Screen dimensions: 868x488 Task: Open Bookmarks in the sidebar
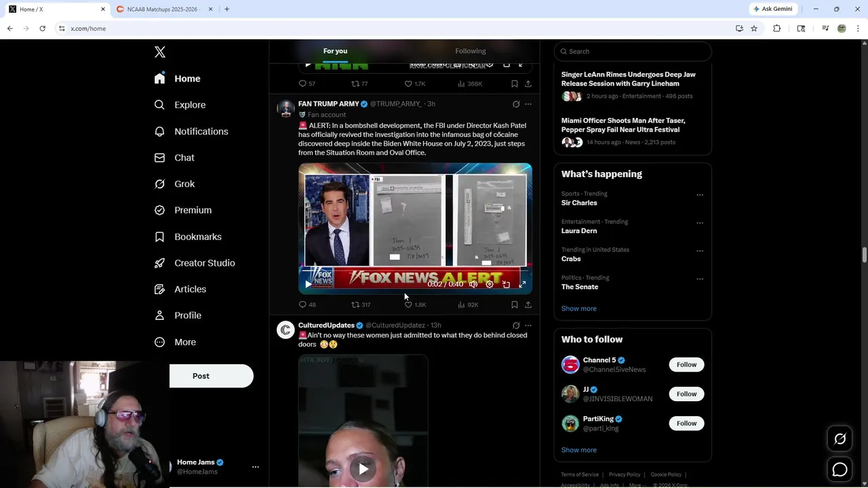188,237
